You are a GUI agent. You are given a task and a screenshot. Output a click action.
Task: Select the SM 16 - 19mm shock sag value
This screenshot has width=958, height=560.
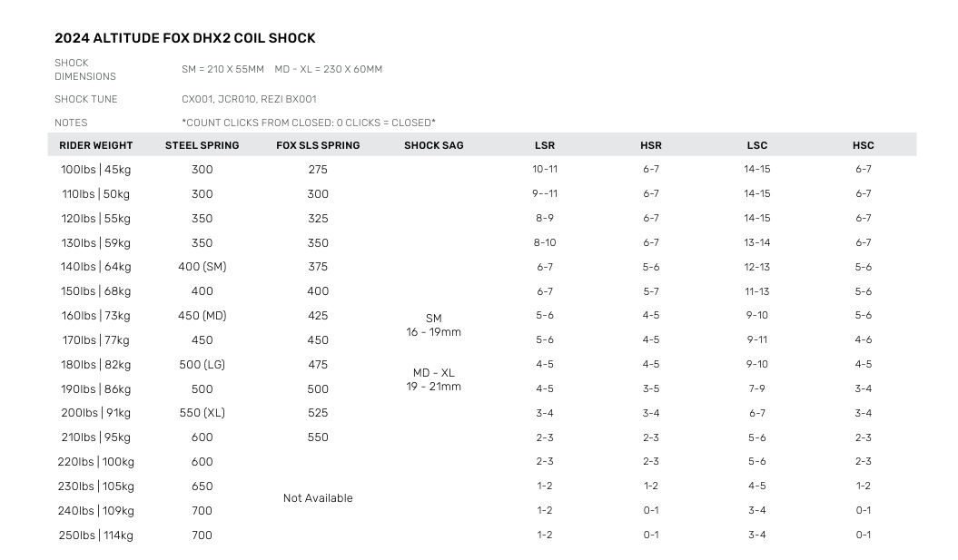tap(434, 325)
